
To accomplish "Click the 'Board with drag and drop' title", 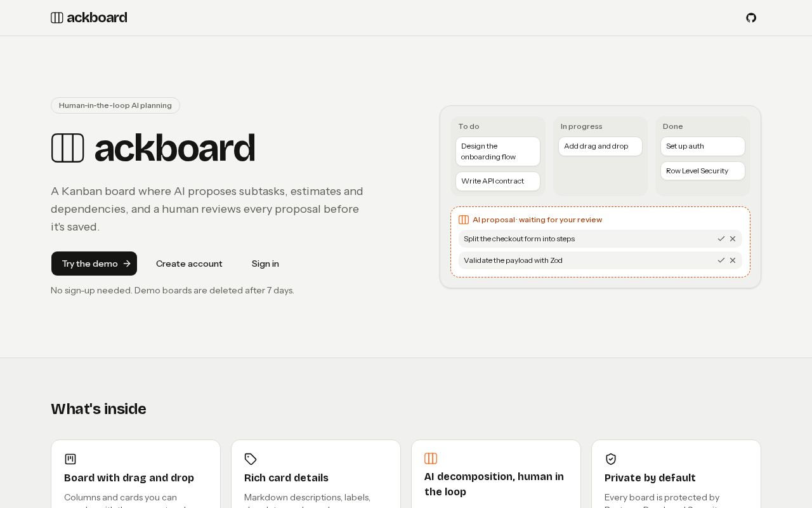I will pos(129,478).
